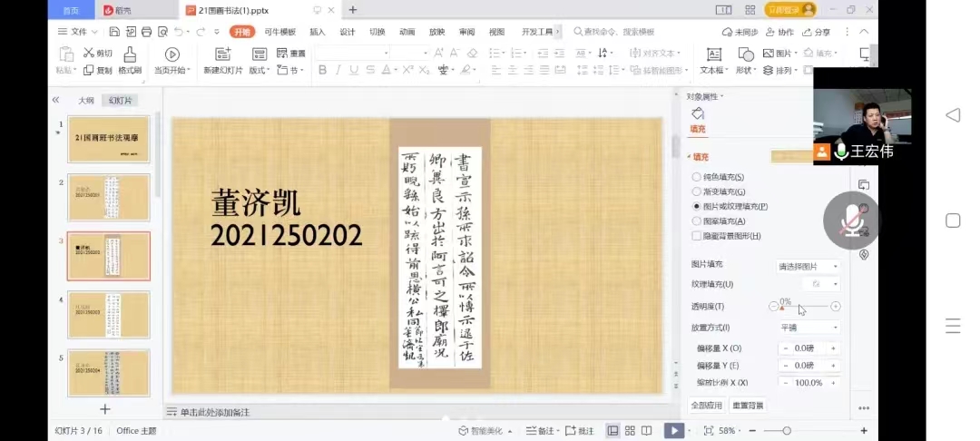980x441 pixels.
Task: Click Apply to All (全部应用) button
Action: tap(706, 406)
